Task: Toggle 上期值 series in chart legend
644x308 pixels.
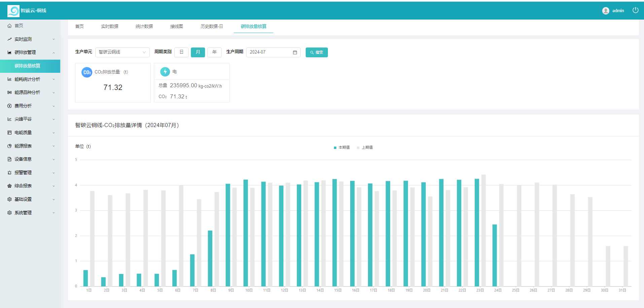Action: 365,147
